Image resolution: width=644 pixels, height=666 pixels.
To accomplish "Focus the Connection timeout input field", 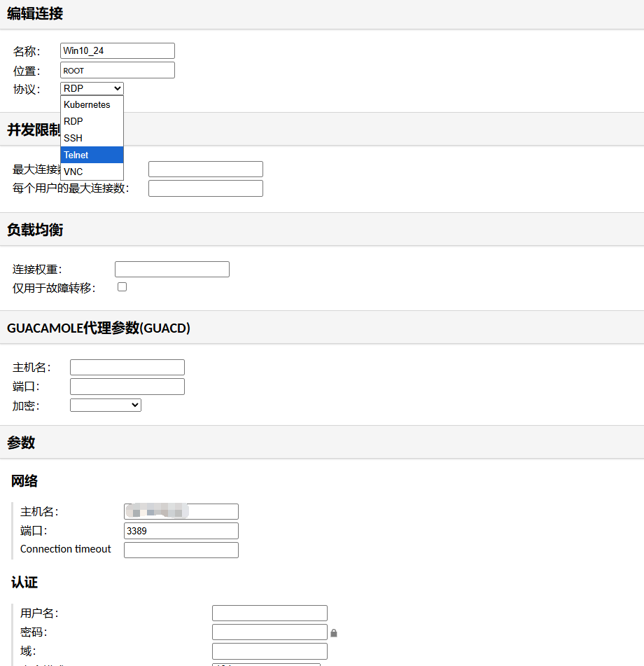I will click(x=181, y=550).
